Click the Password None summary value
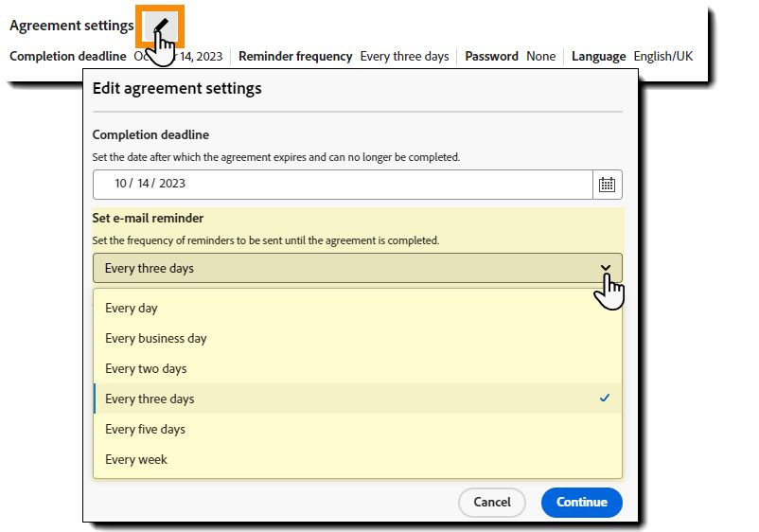Image resolution: width=759 pixels, height=532 pixels. click(541, 57)
